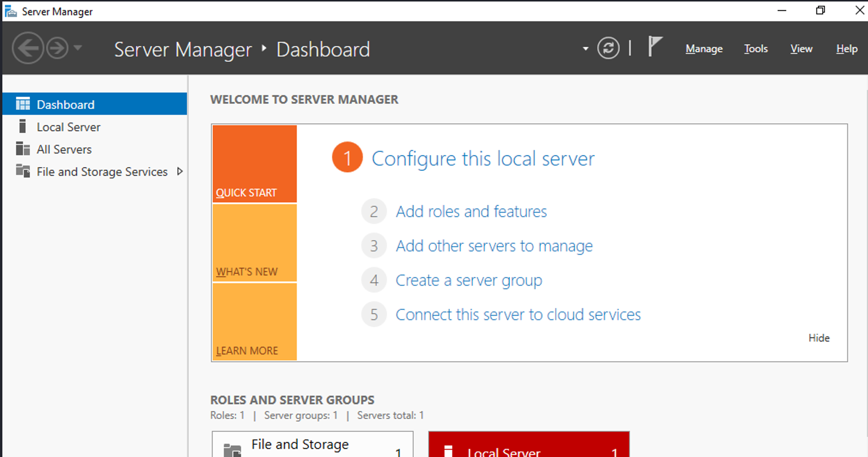The height and width of the screenshot is (457, 868).
Task: Click the orange number 1 circle
Action: [x=347, y=157]
